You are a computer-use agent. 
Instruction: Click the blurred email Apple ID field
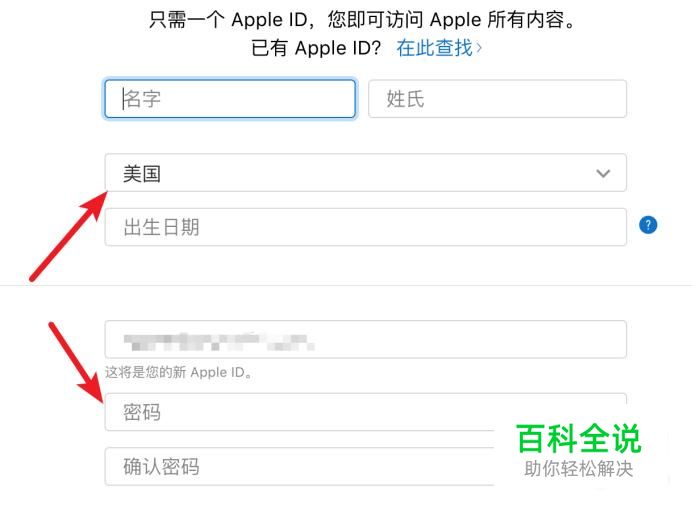(365, 339)
